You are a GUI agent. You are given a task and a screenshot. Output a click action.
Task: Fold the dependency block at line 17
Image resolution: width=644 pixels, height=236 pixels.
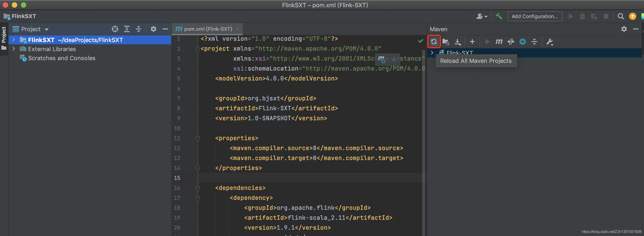click(198, 198)
